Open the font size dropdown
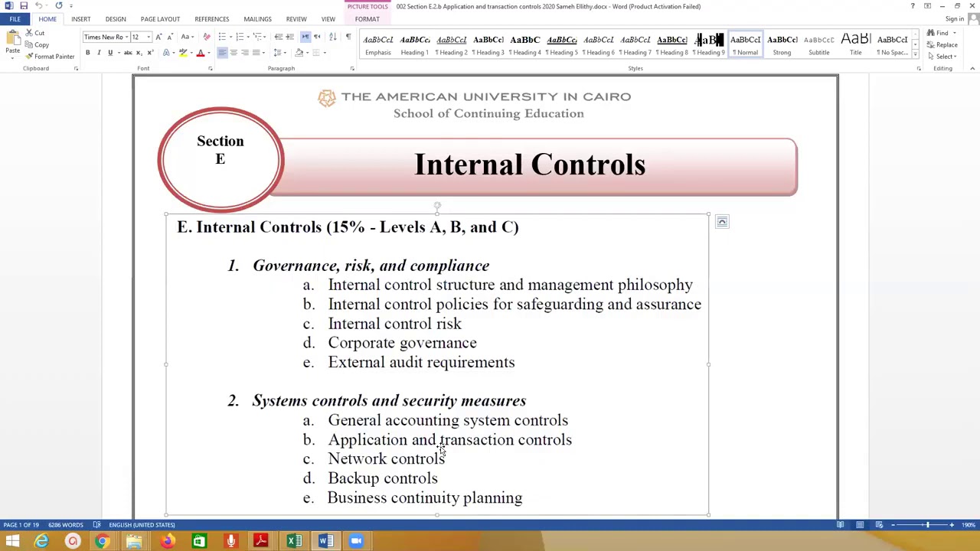This screenshot has width=980, height=551. pos(149,37)
